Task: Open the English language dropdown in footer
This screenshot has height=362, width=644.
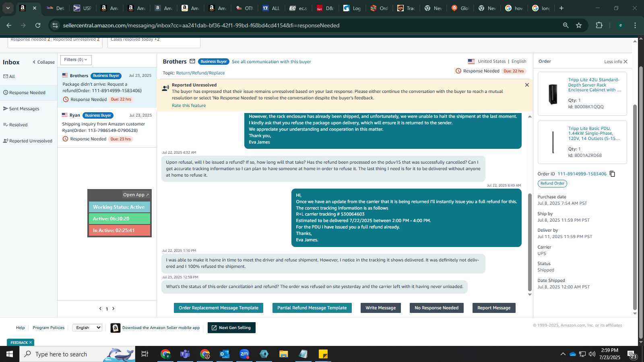Action: (x=87, y=327)
